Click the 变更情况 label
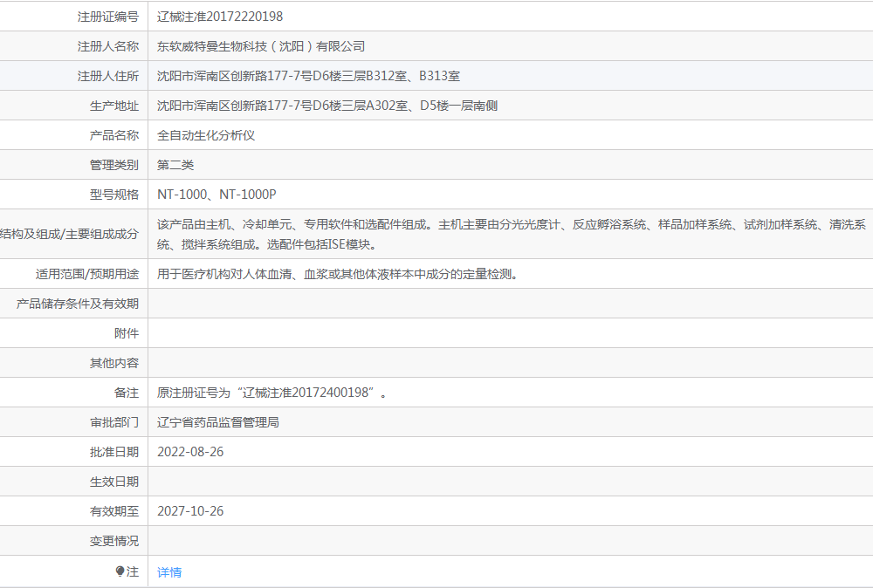The height and width of the screenshot is (588, 873). (x=114, y=541)
